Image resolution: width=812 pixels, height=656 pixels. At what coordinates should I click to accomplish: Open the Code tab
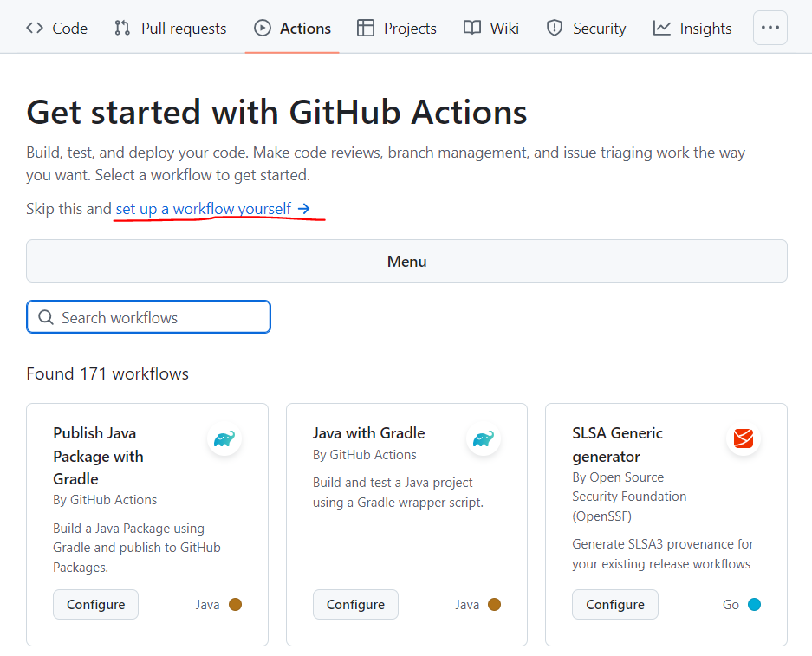point(56,28)
